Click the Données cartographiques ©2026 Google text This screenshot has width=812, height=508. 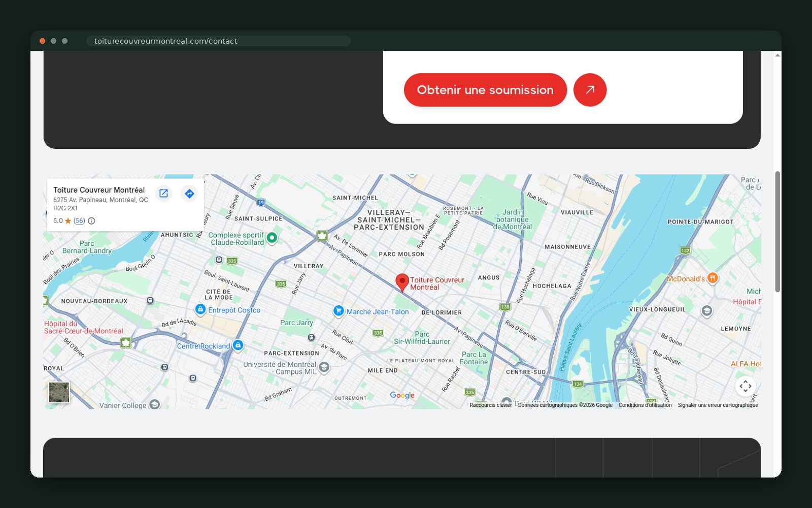pyautogui.click(x=565, y=405)
